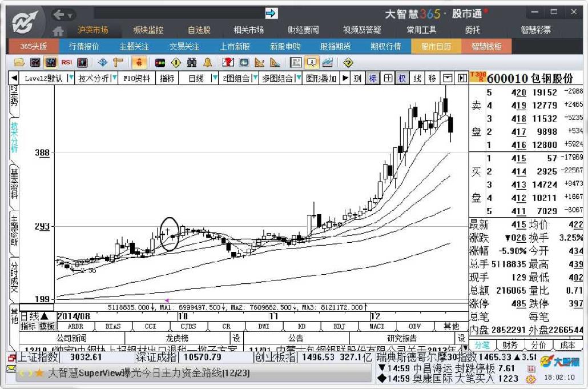Open the 沪深市场 menu

tap(92, 30)
